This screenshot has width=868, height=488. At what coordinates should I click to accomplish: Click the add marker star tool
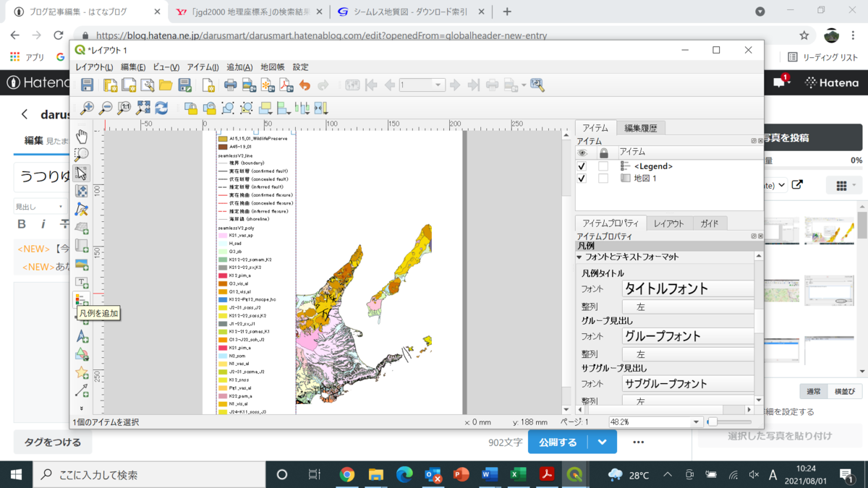click(x=82, y=372)
